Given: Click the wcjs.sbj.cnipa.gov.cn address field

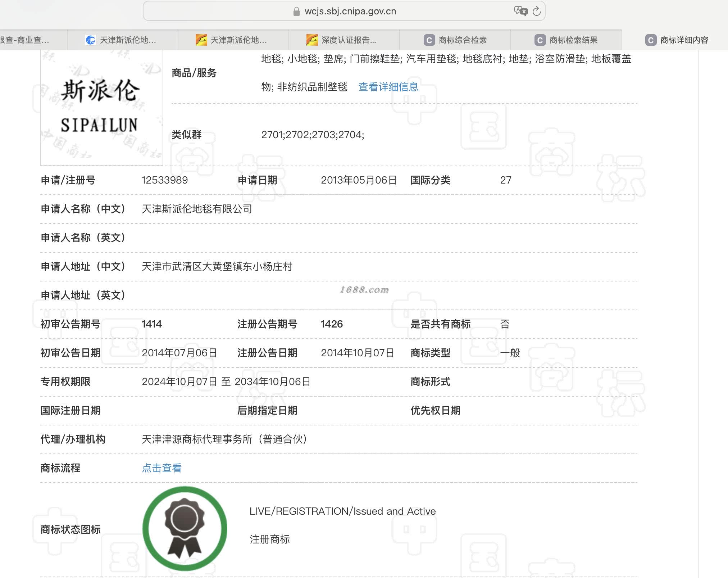Looking at the screenshot, I should point(350,12).
